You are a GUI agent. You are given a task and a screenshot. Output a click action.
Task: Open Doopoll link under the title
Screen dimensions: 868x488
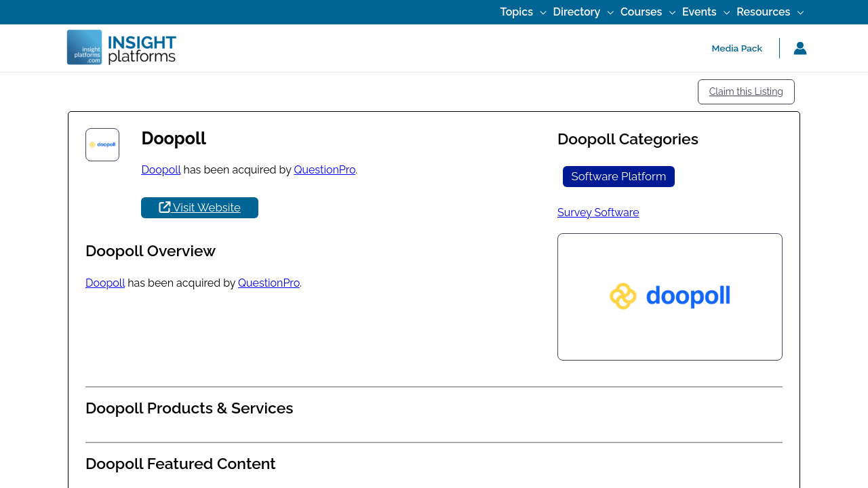pos(161,169)
